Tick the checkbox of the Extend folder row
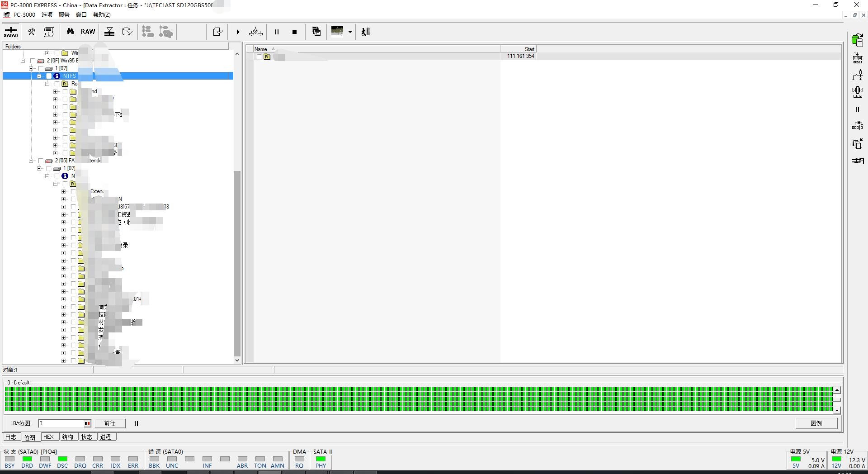This screenshot has width=868, height=474. 73,191
